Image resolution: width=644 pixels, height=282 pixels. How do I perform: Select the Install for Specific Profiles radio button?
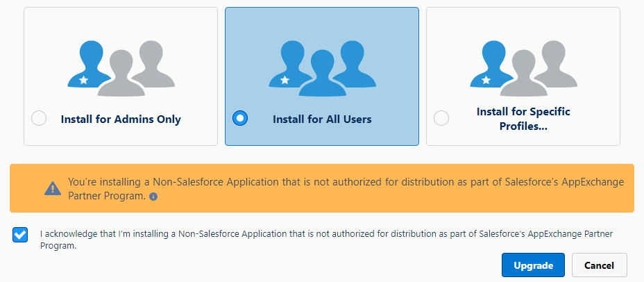coord(441,118)
